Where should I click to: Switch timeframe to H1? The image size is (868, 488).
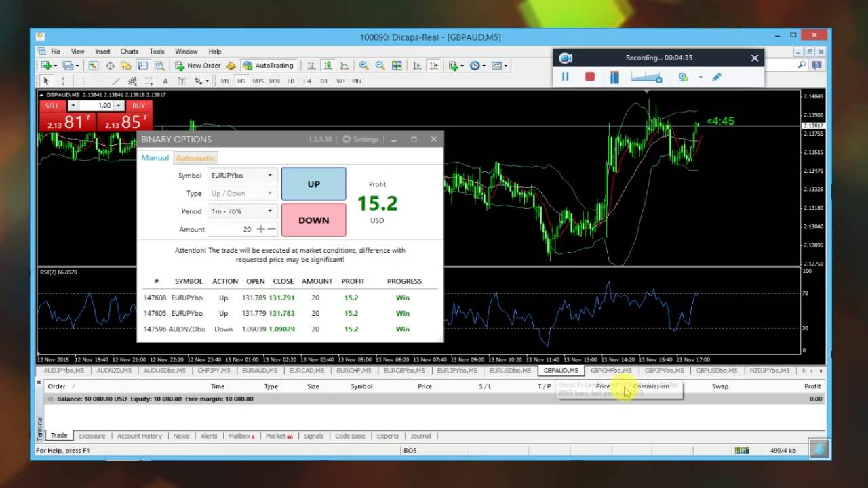[x=291, y=81]
